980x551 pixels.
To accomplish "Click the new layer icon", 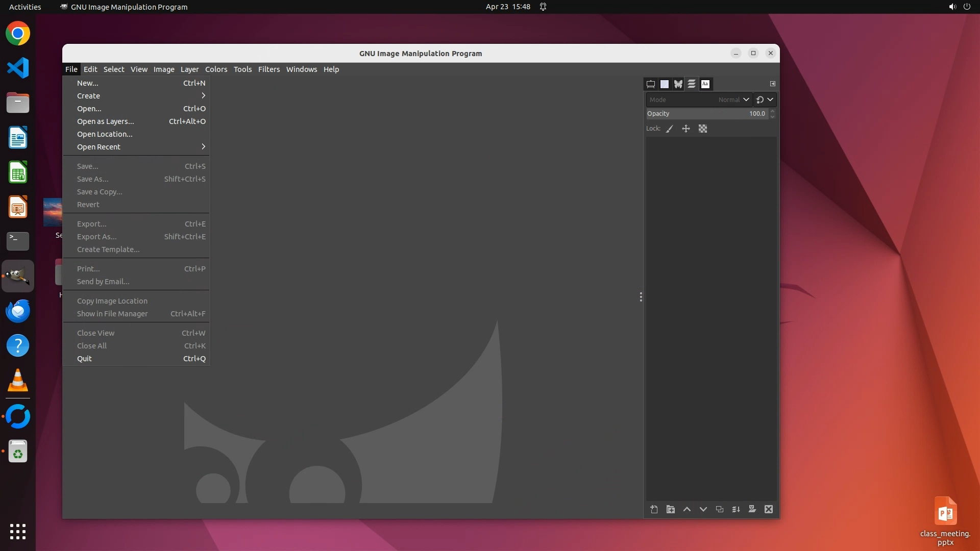I will tap(654, 509).
